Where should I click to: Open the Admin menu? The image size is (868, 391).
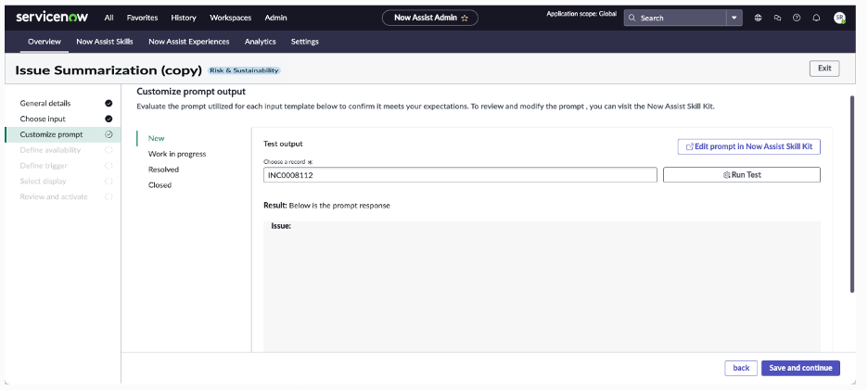[x=275, y=18]
